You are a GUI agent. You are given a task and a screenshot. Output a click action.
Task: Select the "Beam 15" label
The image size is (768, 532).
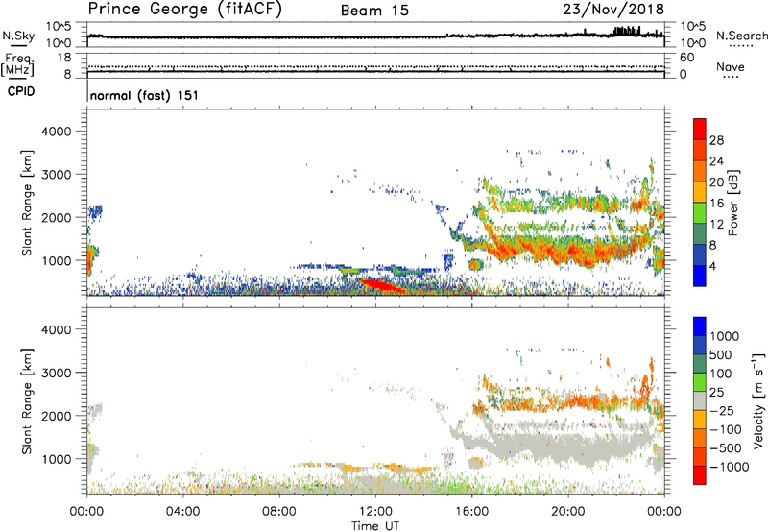(x=374, y=11)
